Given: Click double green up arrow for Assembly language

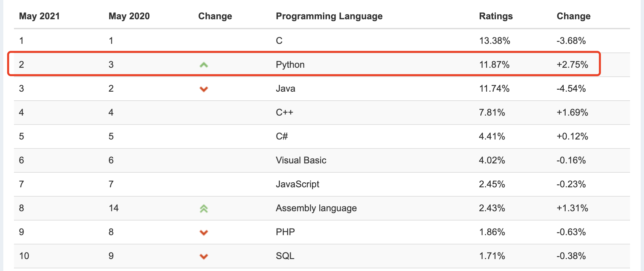Looking at the screenshot, I should pos(204,209).
